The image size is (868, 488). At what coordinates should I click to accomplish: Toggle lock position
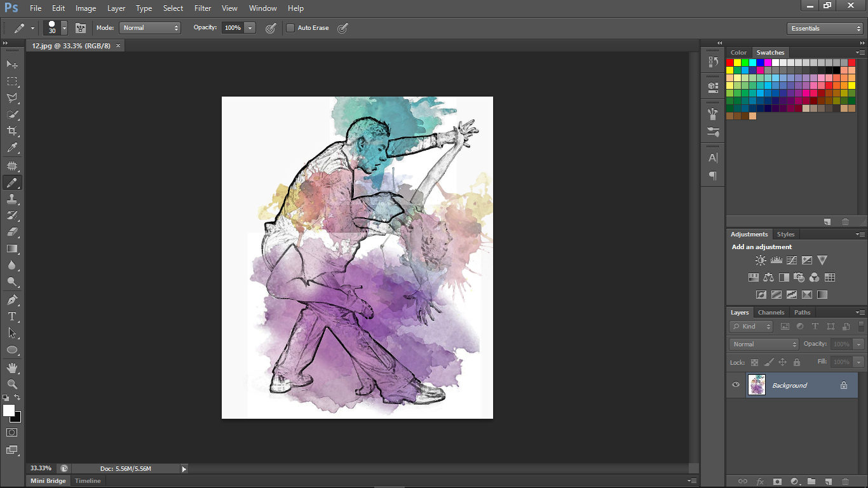782,362
